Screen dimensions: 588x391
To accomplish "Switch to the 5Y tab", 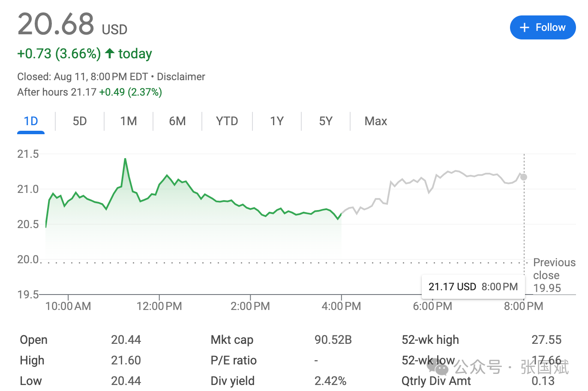I will (326, 121).
